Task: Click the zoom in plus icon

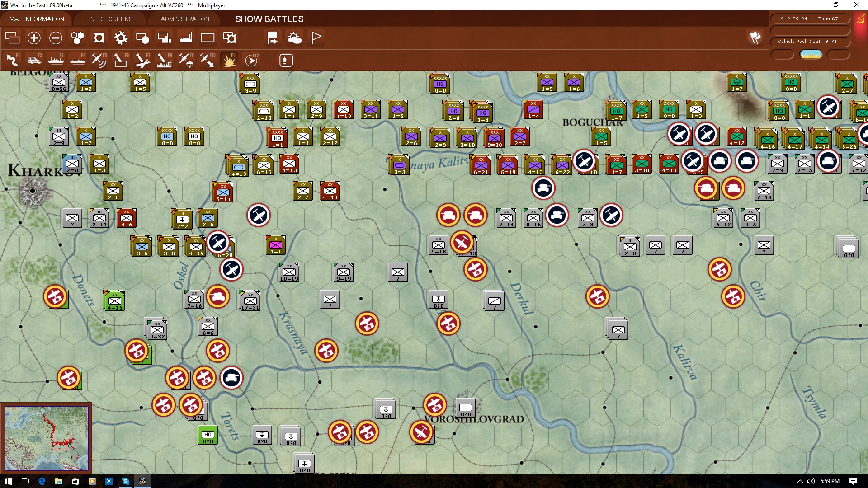Action: tap(34, 38)
